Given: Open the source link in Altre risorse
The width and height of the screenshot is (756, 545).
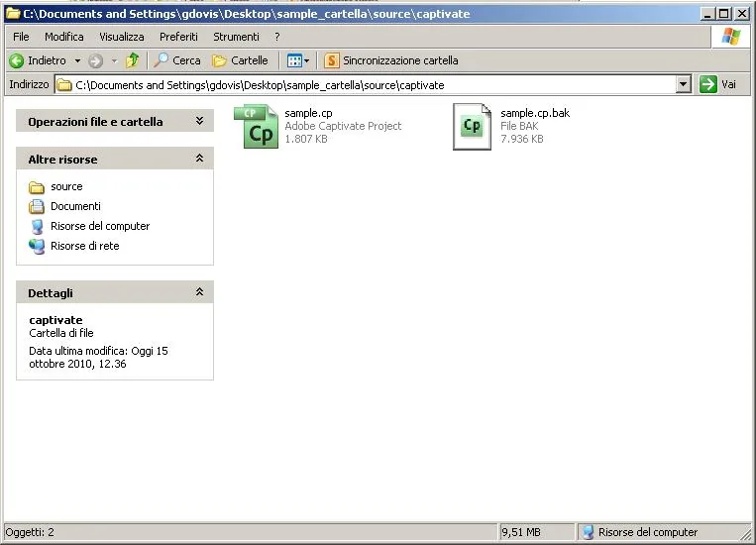Looking at the screenshot, I should (66, 186).
